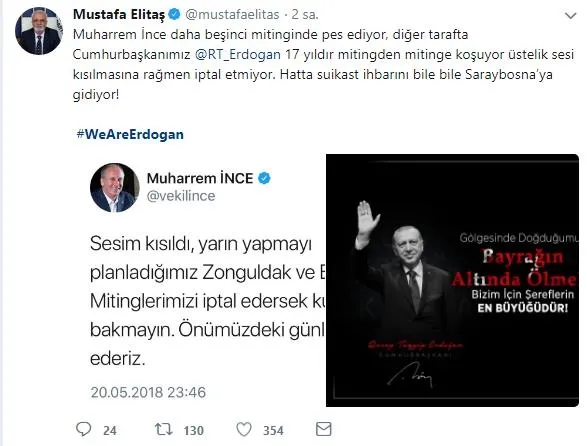Click the envelope direct message icon

click(x=324, y=429)
